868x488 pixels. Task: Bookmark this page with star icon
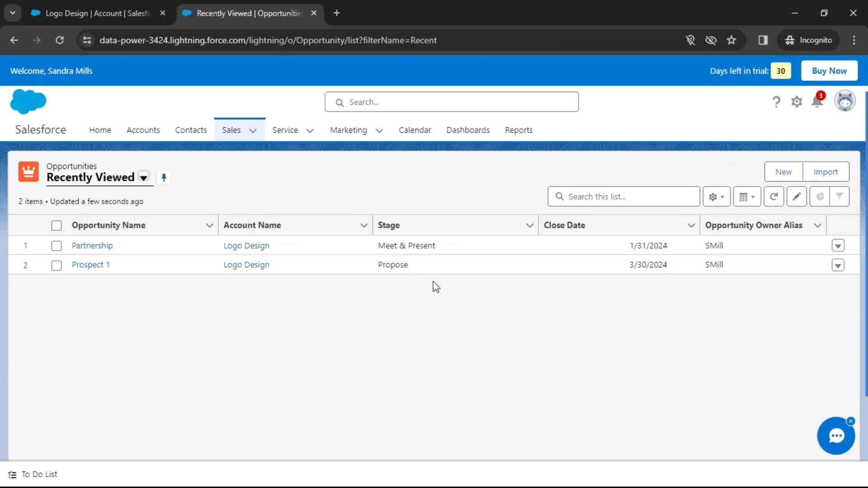(731, 40)
